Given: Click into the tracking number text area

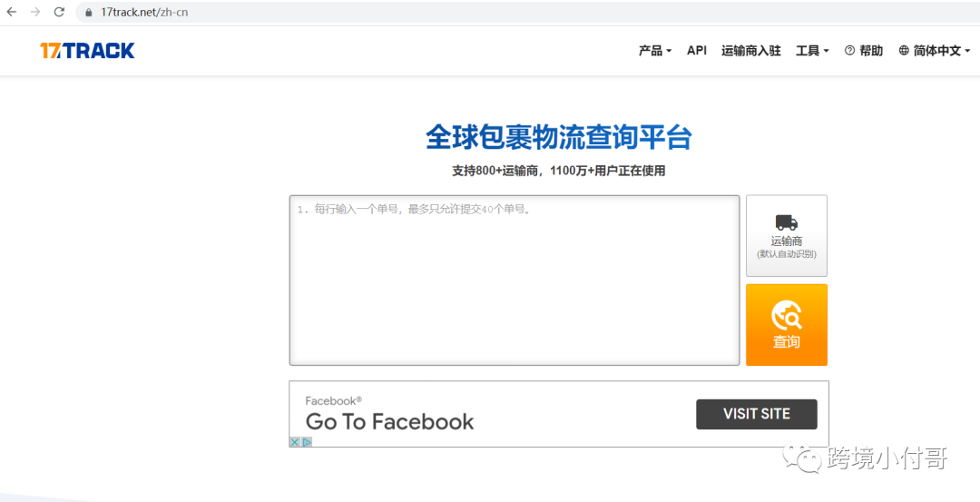Looking at the screenshot, I should 514,281.
